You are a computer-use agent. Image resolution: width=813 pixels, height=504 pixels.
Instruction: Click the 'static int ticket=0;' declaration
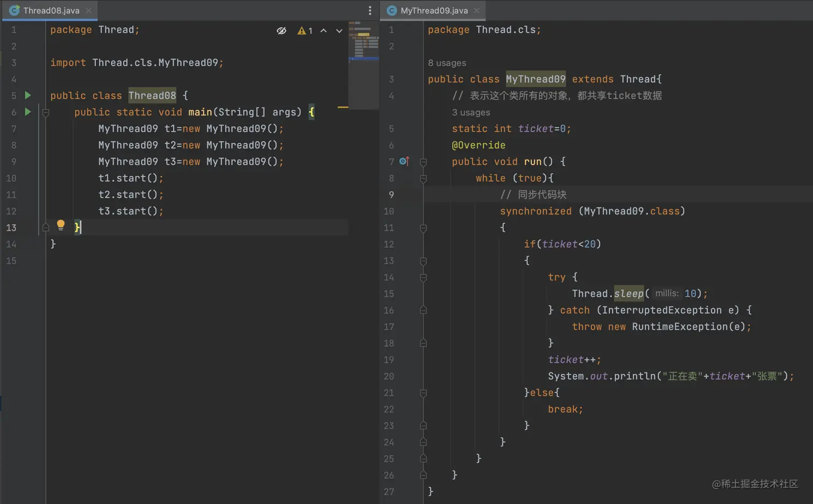click(511, 129)
